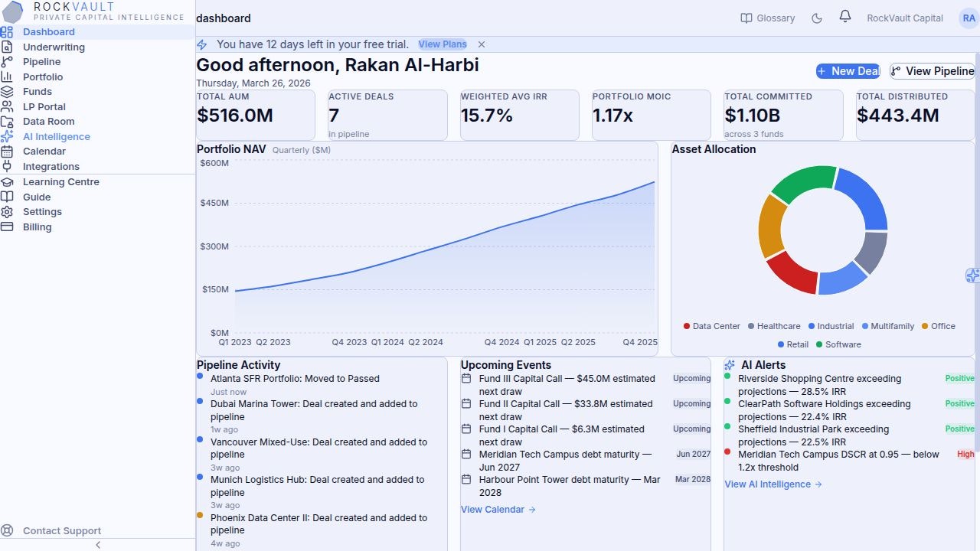Screen dimensions: 980x551
Task: Open floating AI assistant sparkle button
Action: click(x=972, y=275)
